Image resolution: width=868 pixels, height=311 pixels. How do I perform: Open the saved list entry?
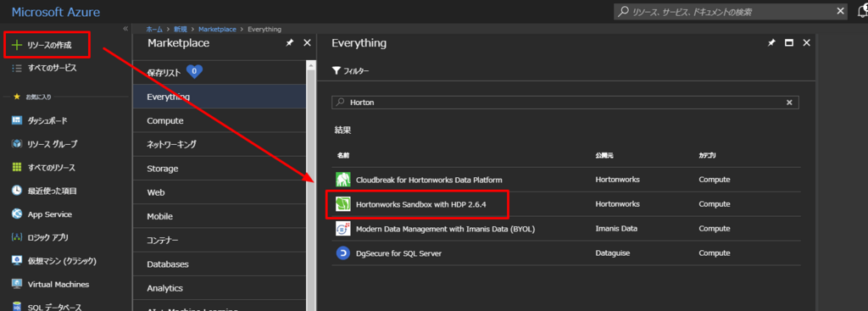220,73
